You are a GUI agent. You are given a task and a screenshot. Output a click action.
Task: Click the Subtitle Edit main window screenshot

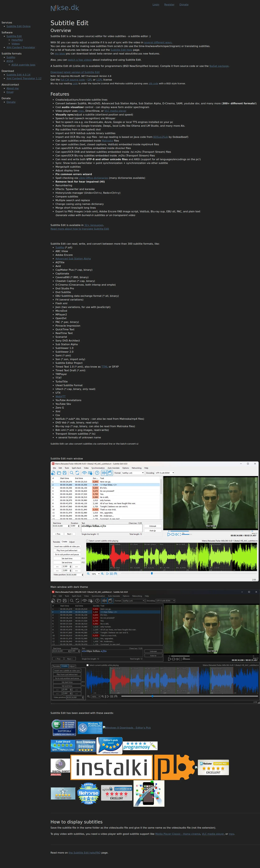[x=154, y=521]
